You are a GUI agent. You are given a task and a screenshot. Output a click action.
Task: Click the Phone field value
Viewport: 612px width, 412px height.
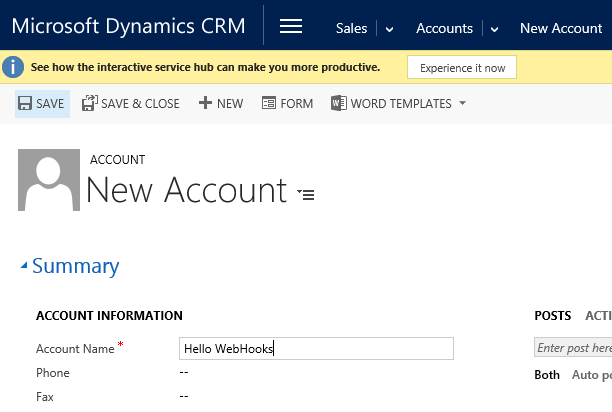(x=184, y=372)
